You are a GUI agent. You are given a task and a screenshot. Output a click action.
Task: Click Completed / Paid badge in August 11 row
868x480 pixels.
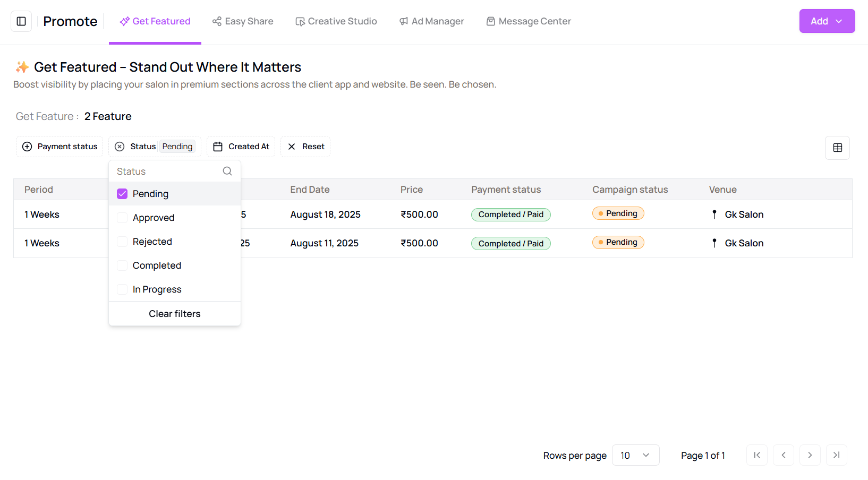click(511, 244)
